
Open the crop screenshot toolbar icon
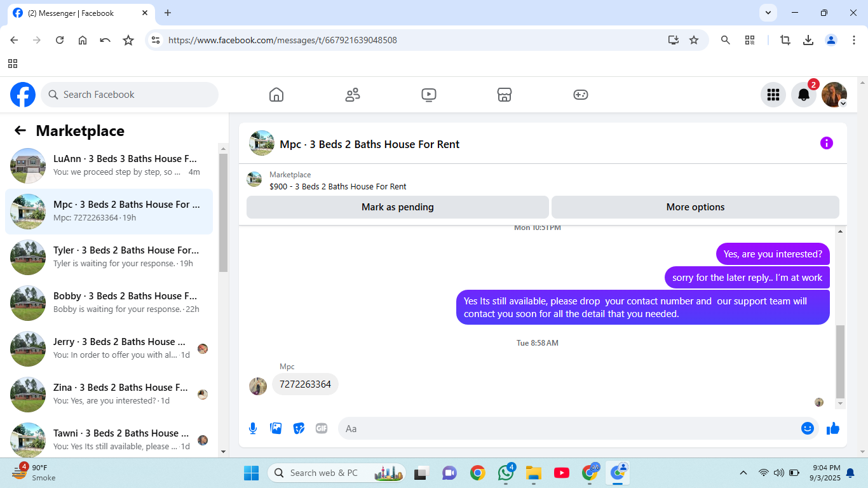click(785, 40)
